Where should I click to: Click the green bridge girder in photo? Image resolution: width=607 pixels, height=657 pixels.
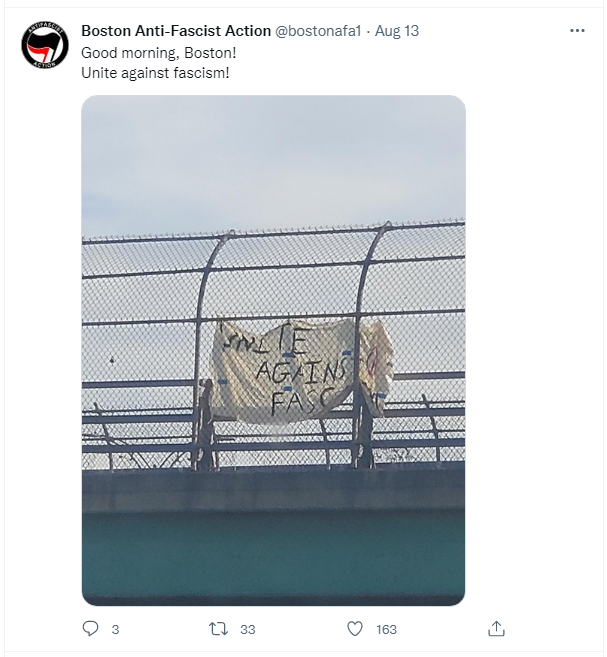point(273,555)
